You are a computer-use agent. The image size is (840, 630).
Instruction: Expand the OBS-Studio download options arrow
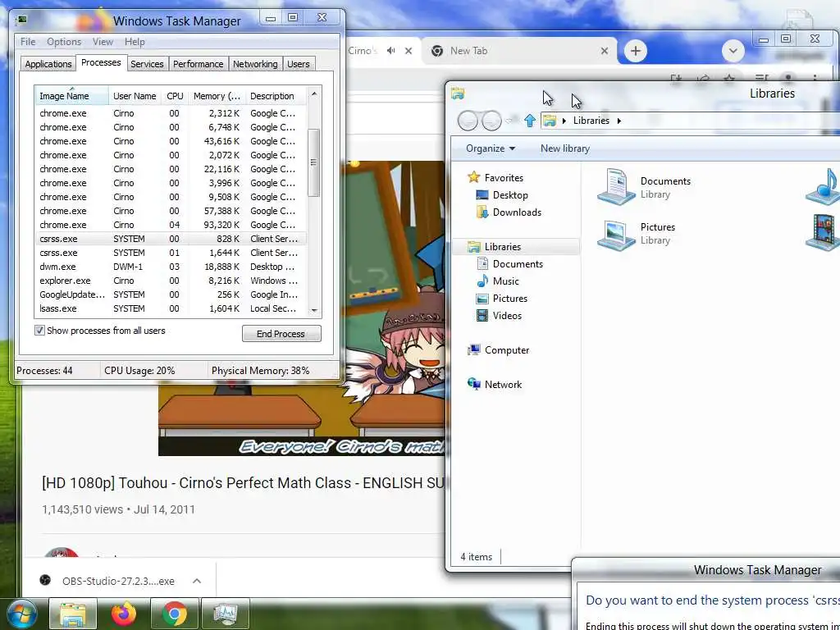click(x=197, y=581)
